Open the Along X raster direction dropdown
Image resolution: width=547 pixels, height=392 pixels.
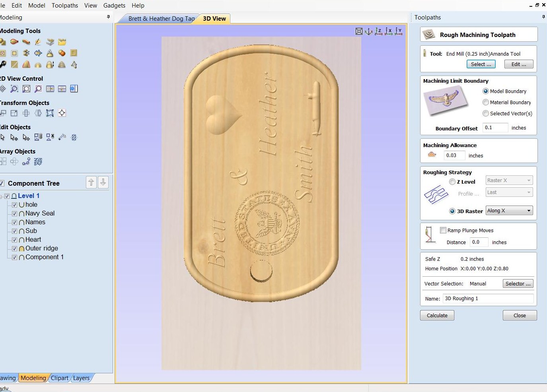coord(509,211)
